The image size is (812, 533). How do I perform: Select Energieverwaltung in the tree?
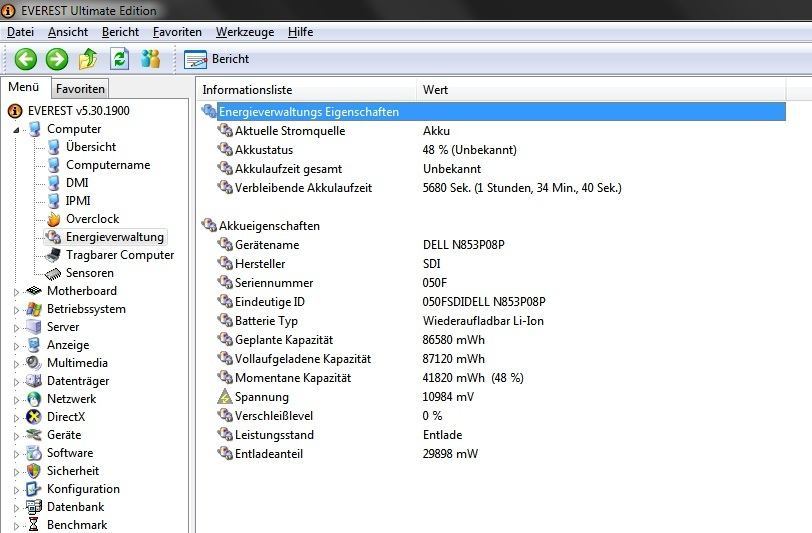(x=114, y=237)
